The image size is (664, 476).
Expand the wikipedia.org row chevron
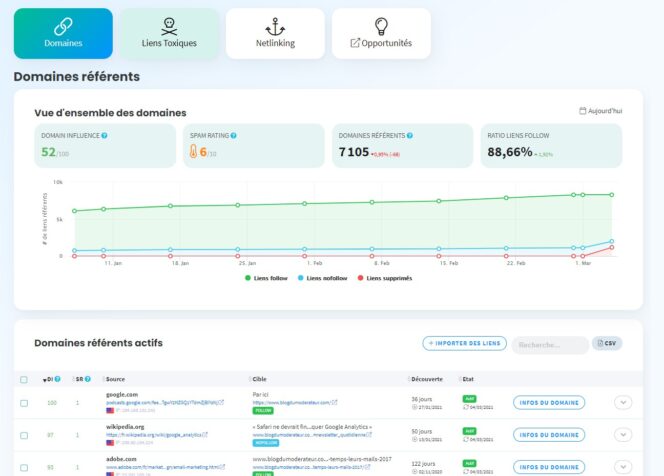(x=623, y=434)
